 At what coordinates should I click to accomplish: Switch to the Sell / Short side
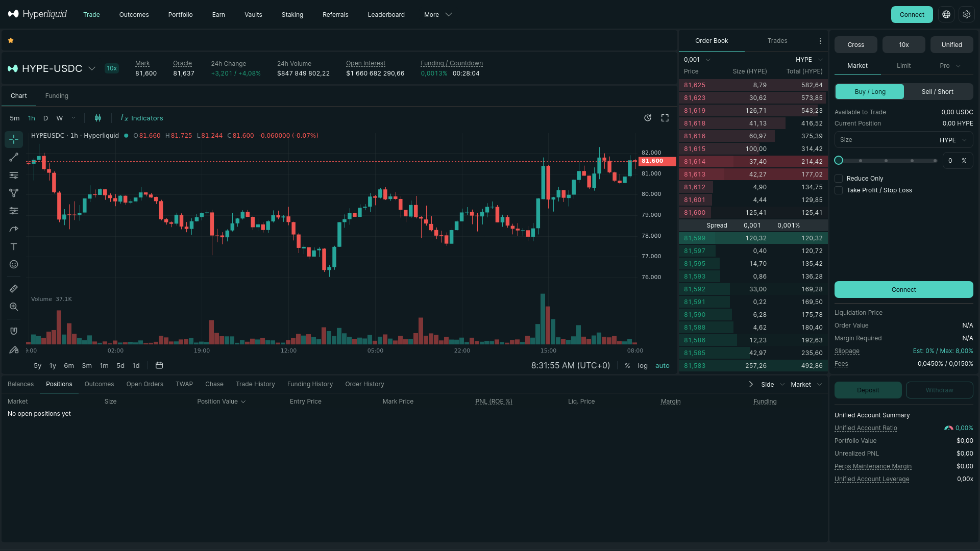tap(938, 92)
